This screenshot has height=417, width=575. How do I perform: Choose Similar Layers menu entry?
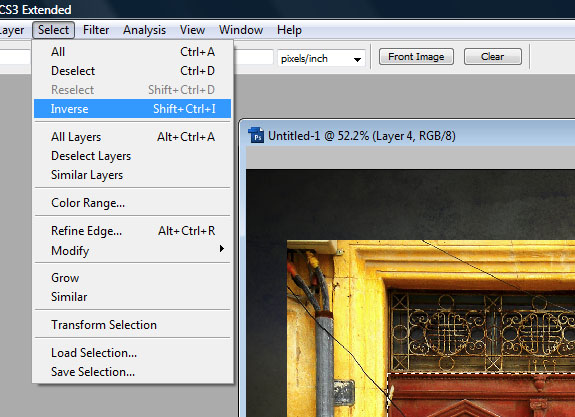pos(132,175)
